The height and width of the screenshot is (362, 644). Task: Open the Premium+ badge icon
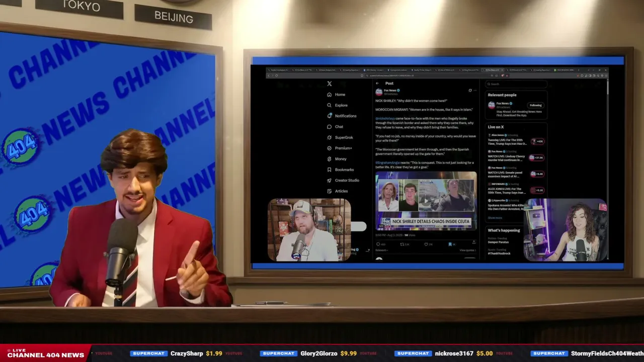(329, 148)
